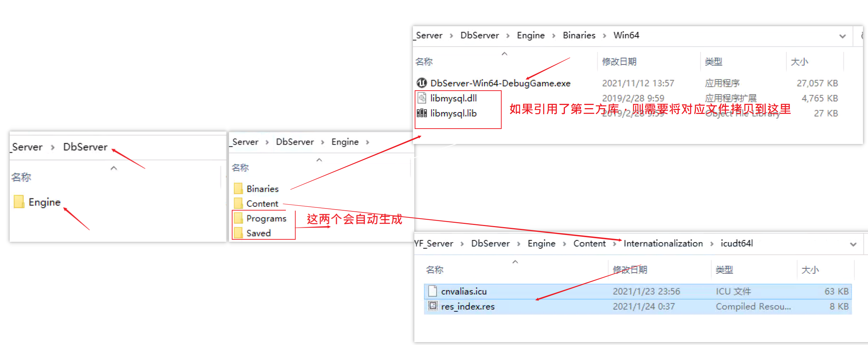The image size is (868, 345).
Task: Click the libmysql.lib library file icon
Action: point(422,113)
